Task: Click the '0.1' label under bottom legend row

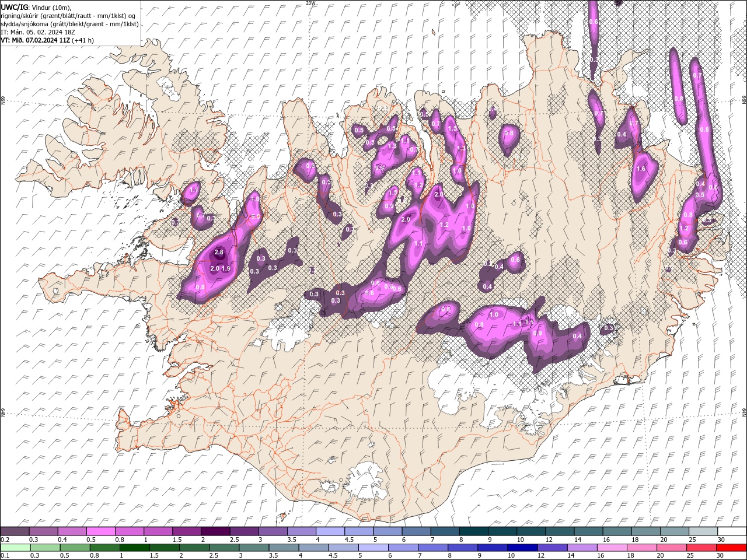Action: pyautogui.click(x=4, y=556)
